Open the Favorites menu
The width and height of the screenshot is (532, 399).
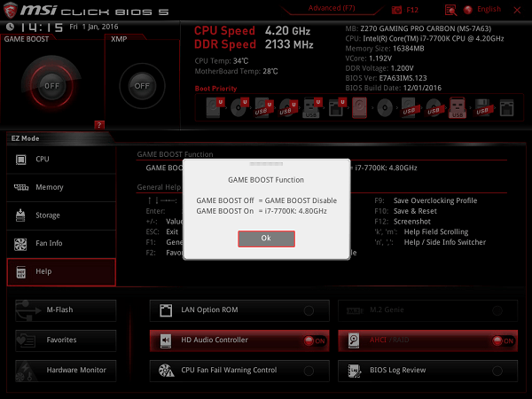point(66,340)
